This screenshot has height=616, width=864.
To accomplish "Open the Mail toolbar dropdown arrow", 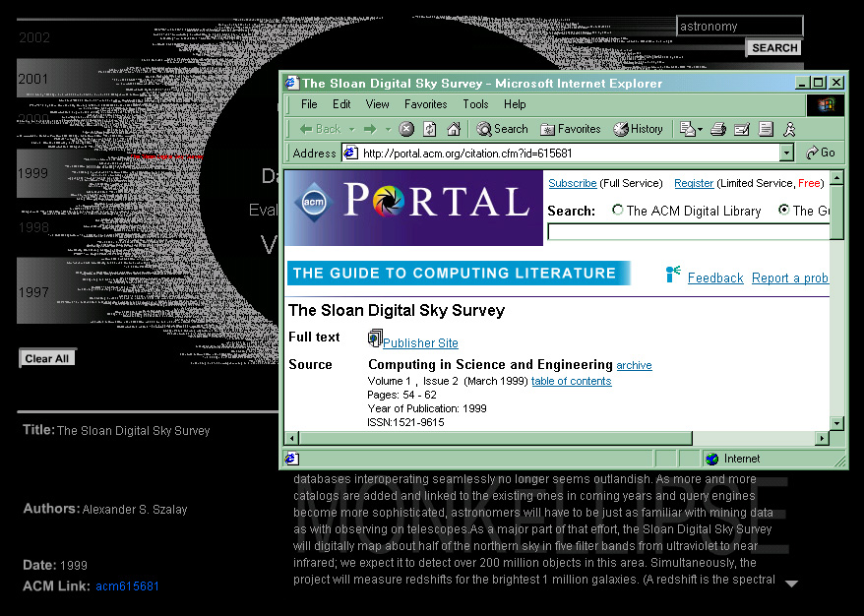I will click(699, 129).
